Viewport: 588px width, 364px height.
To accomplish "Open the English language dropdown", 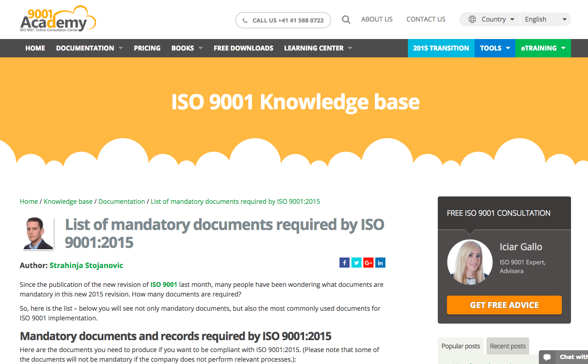I will tap(546, 19).
